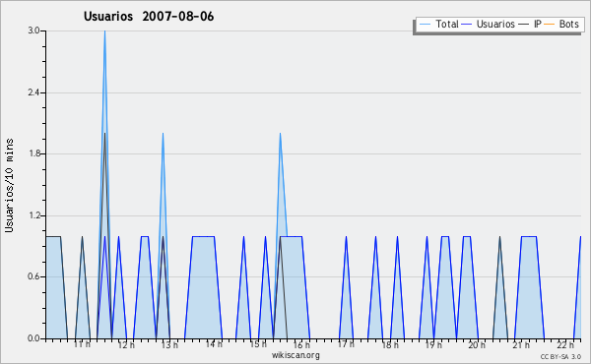The image size is (591, 364).
Task: Click the '16 h' x-axis label
Action: 301,344
